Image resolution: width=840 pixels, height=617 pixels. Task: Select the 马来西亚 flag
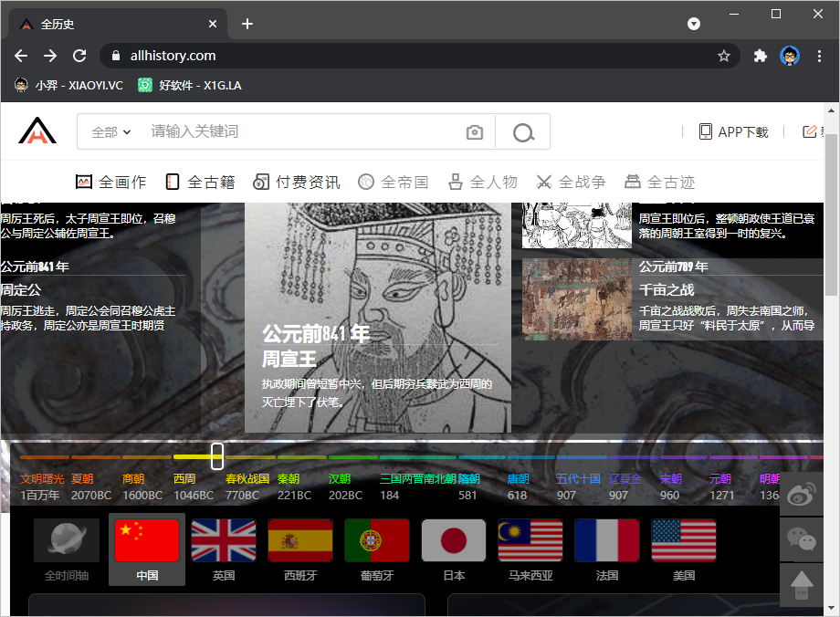pos(530,540)
